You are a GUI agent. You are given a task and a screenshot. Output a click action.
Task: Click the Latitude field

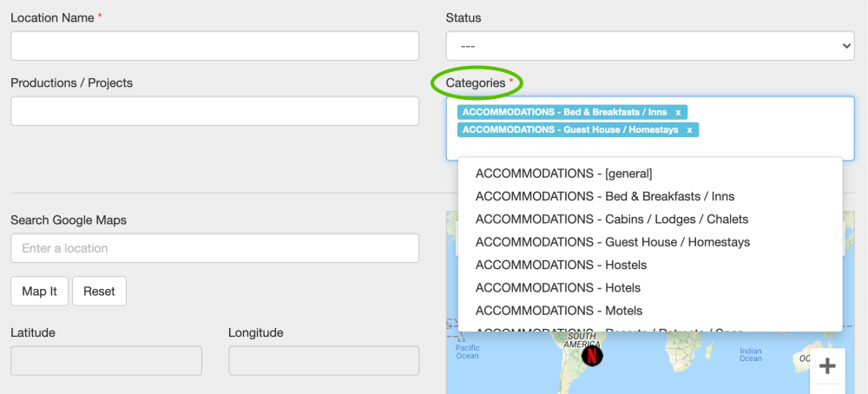pos(106,361)
